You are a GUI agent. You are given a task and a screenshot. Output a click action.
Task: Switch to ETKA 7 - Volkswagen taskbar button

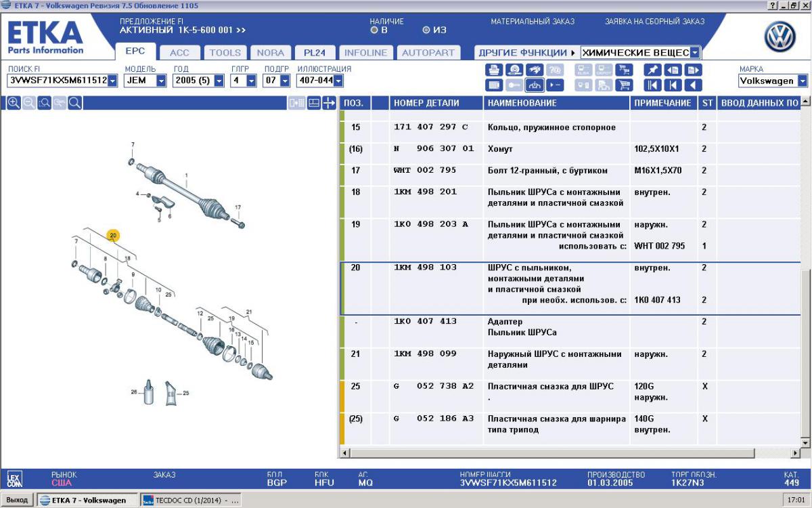pyautogui.click(x=87, y=501)
